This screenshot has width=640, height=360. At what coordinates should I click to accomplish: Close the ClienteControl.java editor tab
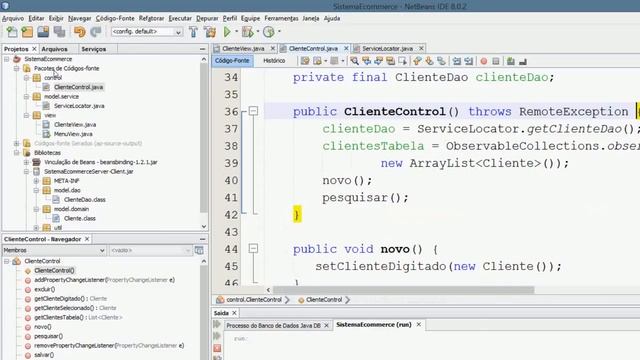tap(346, 49)
